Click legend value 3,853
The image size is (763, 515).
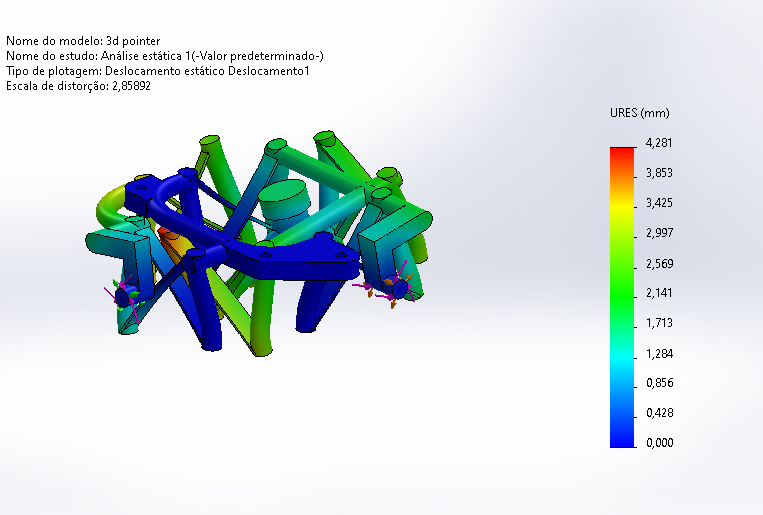tap(659, 173)
